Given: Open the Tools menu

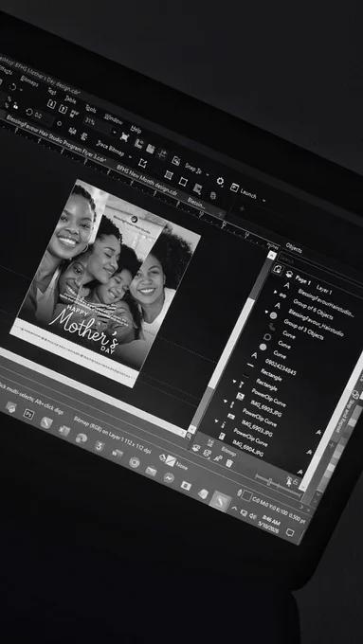Looking at the screenshot, I should tap(91, 109).
